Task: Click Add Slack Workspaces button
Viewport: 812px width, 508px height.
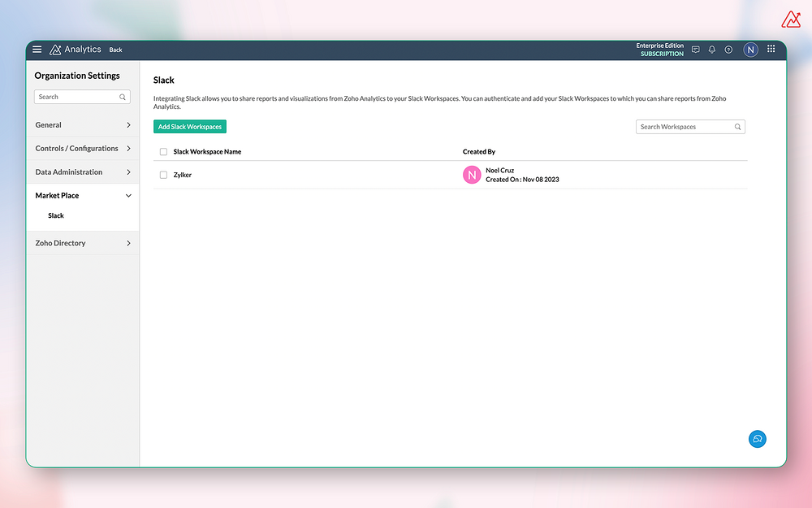Action: pyautogui.click(x=189, y=127)
